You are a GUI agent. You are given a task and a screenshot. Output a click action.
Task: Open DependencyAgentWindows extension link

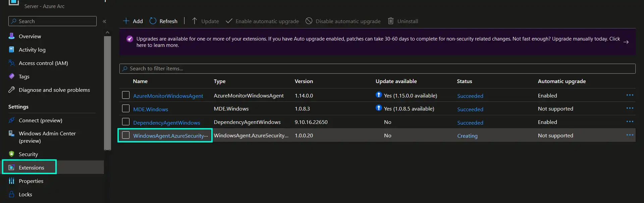click(167, 123)
